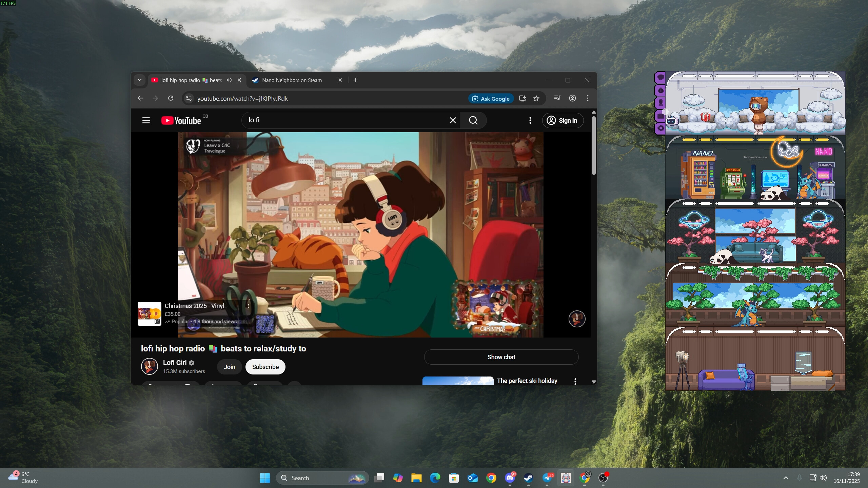
Task: Open the briefcase inventory icon in Nano Neighbors sidebar
Action: [x=660, y=115]
